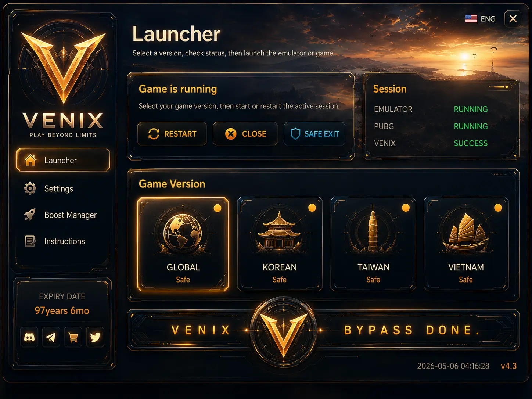Choose the TAIWAN game version card

[373, 244]
